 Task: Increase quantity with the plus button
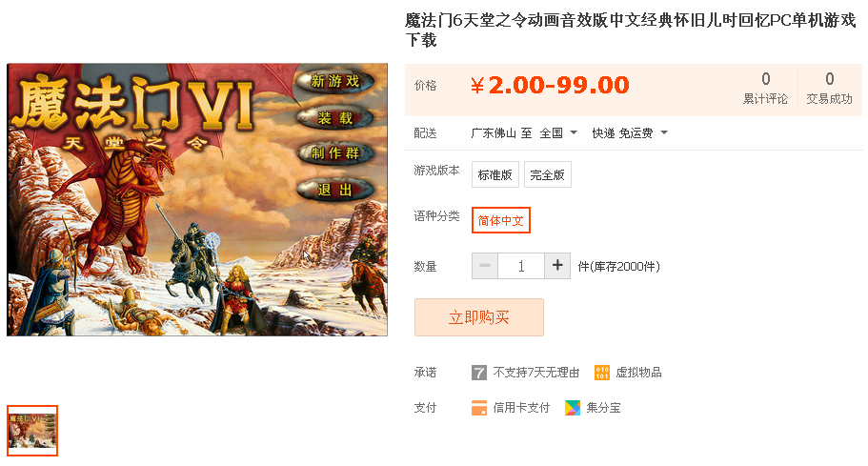click(557, 266)
